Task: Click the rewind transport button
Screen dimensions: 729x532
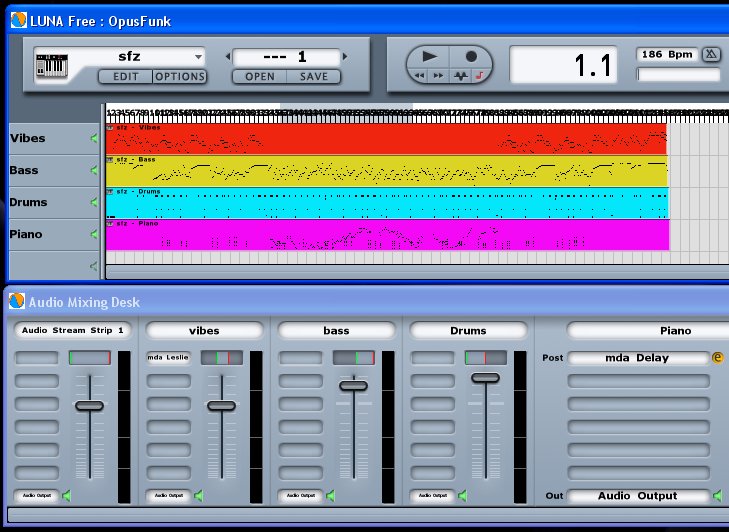Action: coord(419,76)
